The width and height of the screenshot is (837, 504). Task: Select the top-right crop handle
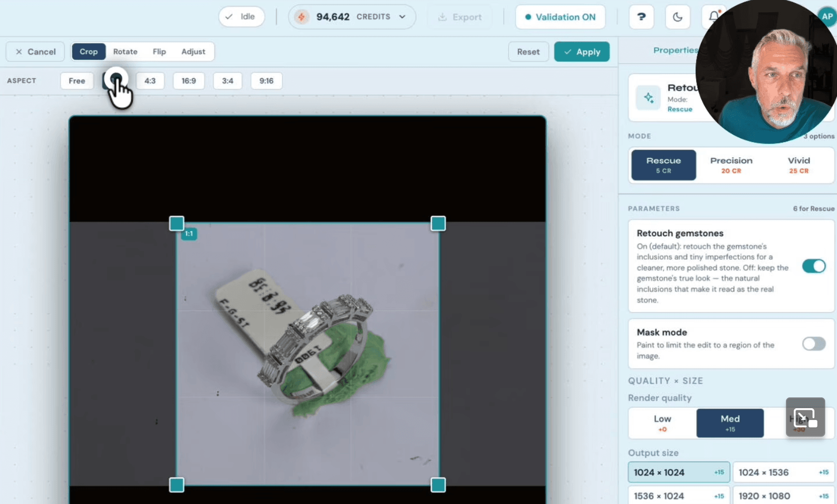[x=438, y=224]
